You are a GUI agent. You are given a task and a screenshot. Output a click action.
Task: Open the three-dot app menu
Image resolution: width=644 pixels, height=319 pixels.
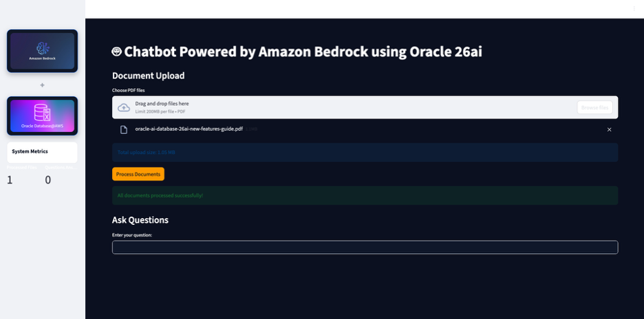pyautogui.click(x=634, y=8)
